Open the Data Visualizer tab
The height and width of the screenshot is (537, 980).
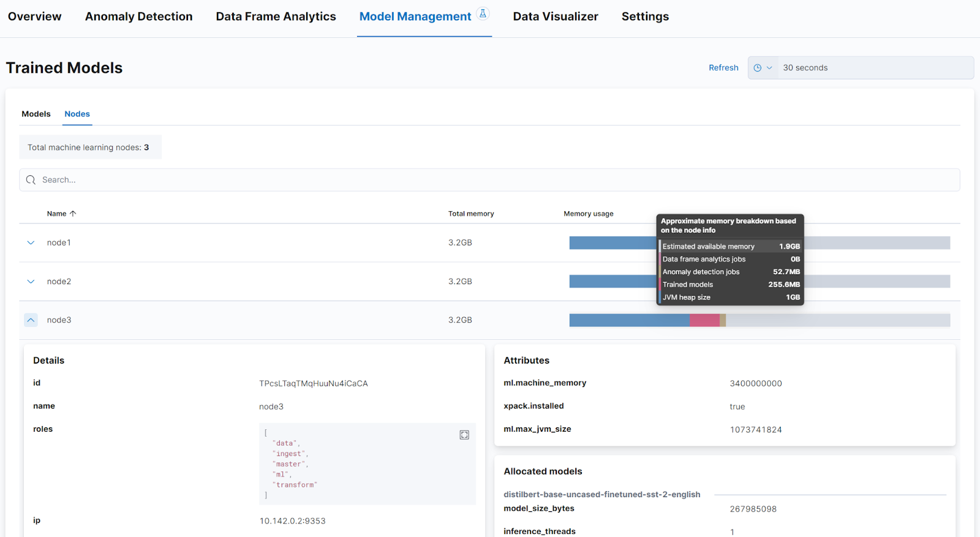click(555, 17)
